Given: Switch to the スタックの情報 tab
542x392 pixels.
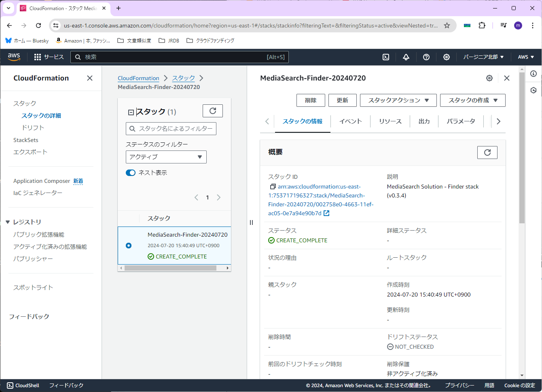Looking at the screenshot, I should pyautogui.click(x=303, y=121).
